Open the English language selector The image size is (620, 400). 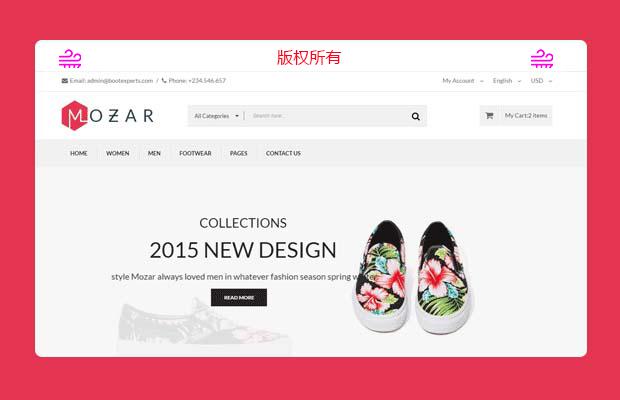507,81
